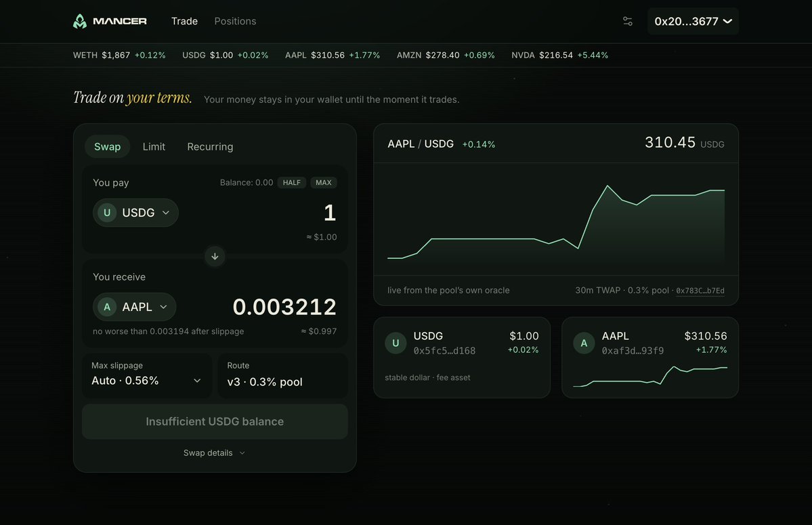Switch to the Limit tab

[154, 146]
